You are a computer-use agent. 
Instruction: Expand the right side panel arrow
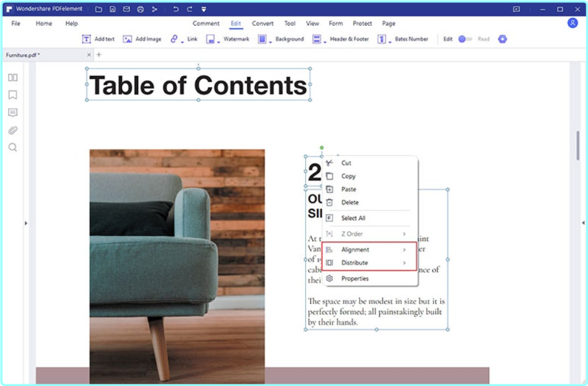click(583, 223)
